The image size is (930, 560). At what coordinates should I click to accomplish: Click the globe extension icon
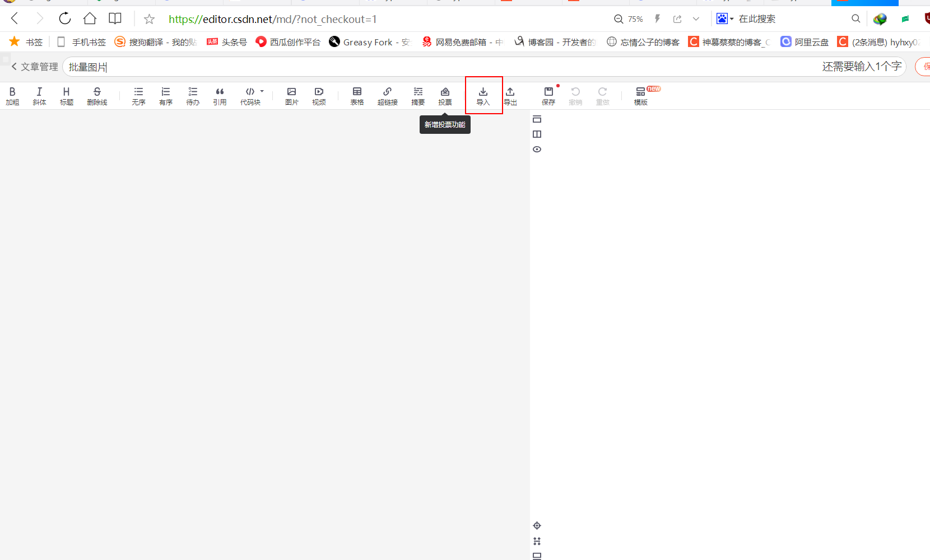click(x=880, y=19)
